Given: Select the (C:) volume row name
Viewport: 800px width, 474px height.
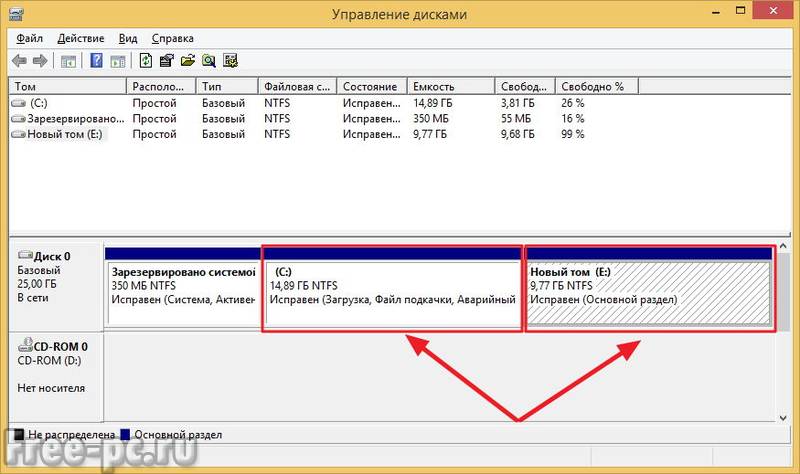Looking at the screenshot, I should point(38,103).
